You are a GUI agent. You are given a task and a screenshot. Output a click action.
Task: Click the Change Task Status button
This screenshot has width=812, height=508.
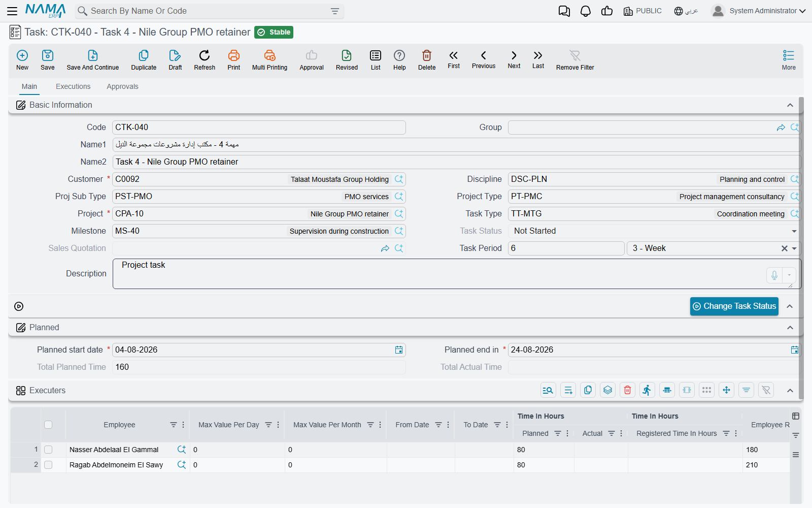(734, 306)
